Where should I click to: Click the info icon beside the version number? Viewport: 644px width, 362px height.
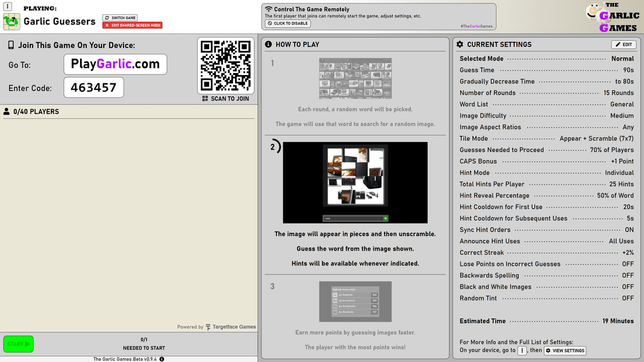[162, 359]
